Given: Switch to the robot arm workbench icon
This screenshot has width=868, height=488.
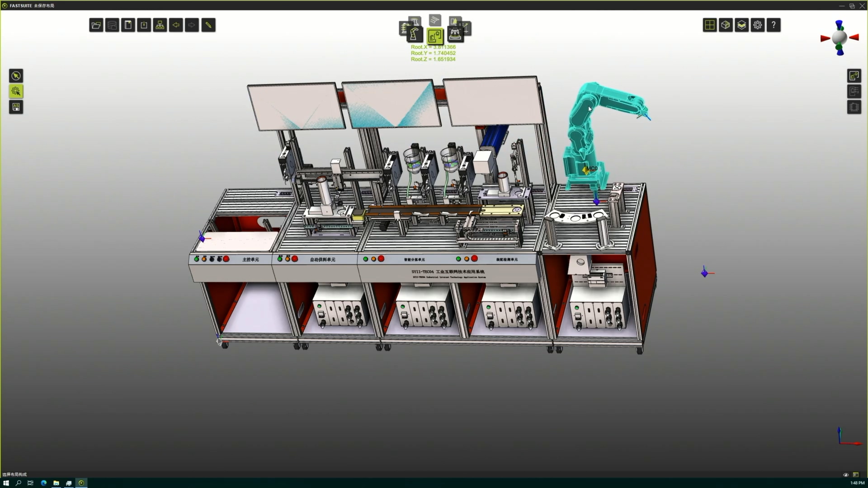Looking at the screenshot, I should (414, 34).
